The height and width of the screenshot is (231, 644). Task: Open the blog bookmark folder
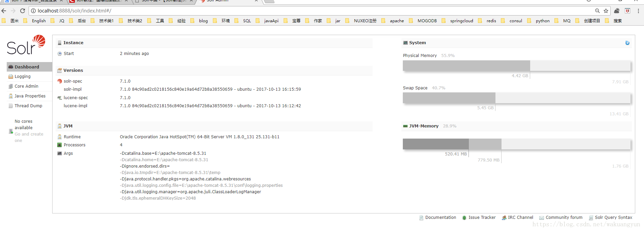pos(199,21)
